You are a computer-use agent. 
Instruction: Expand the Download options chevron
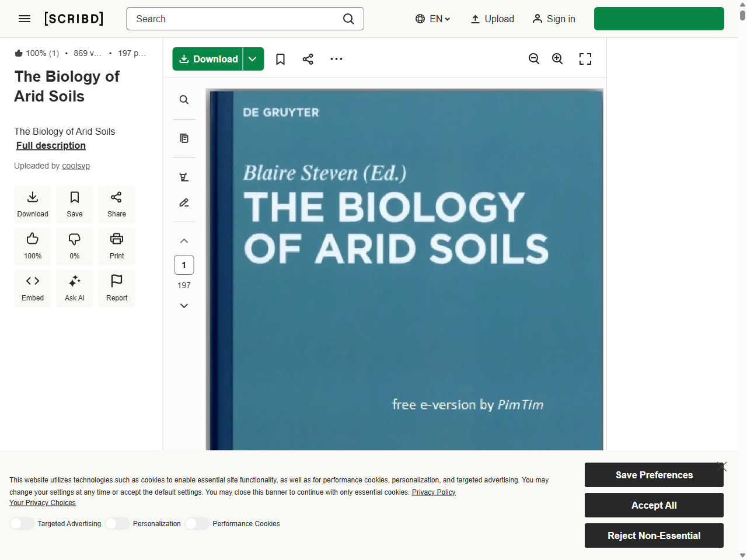[x=253, y=58]
